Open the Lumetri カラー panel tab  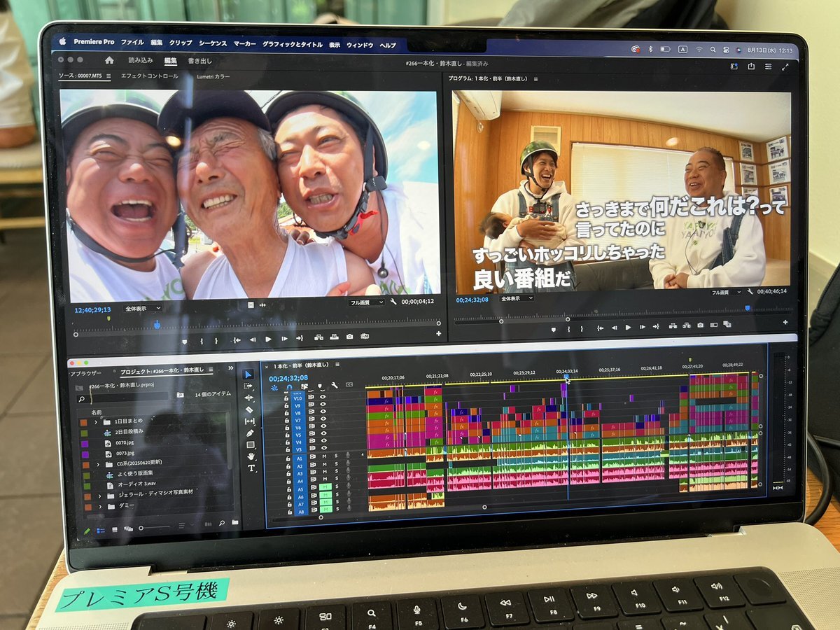click(213, 76)
